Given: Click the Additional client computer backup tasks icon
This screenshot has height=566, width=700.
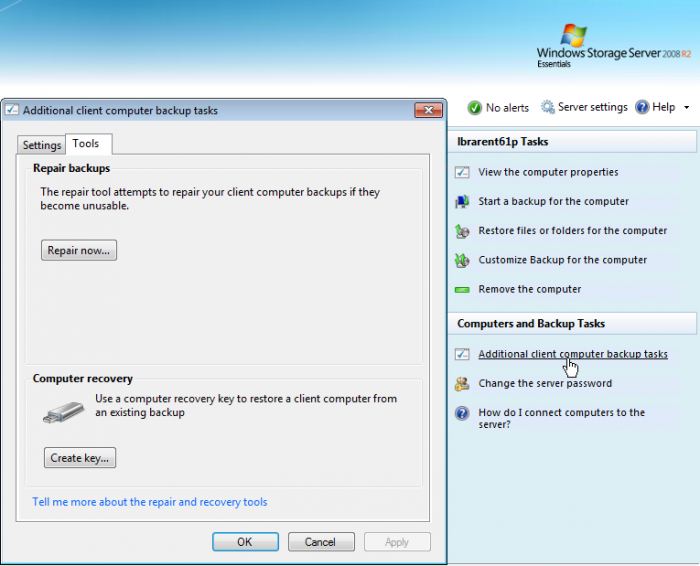Looking at the screenshot, I should pyautogui.click(x=462, y=354).
